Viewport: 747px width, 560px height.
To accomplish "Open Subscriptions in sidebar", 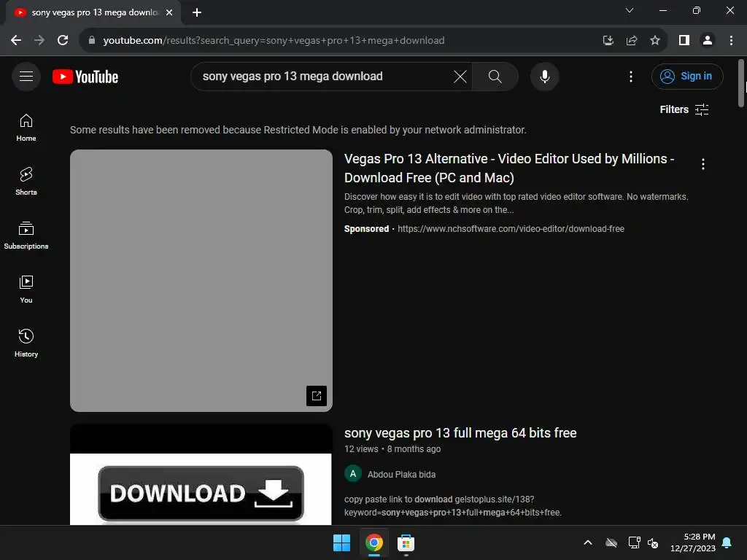I will [x=26, y=236].
